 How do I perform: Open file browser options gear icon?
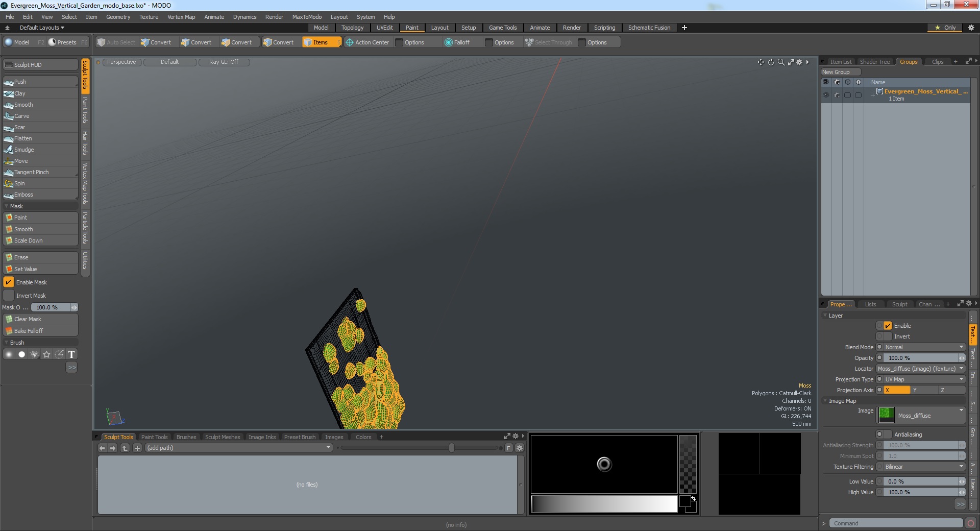[520, 448]
